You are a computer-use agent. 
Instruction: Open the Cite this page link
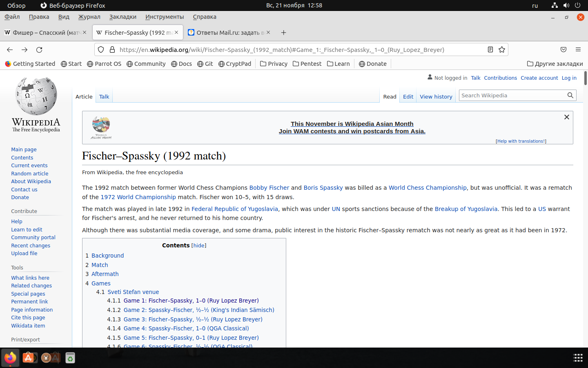coord(28,317)
